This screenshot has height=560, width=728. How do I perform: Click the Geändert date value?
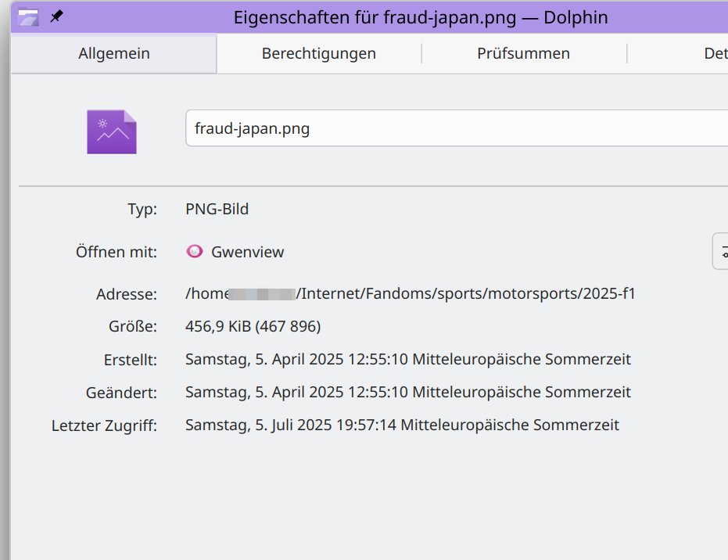point(407,393)
